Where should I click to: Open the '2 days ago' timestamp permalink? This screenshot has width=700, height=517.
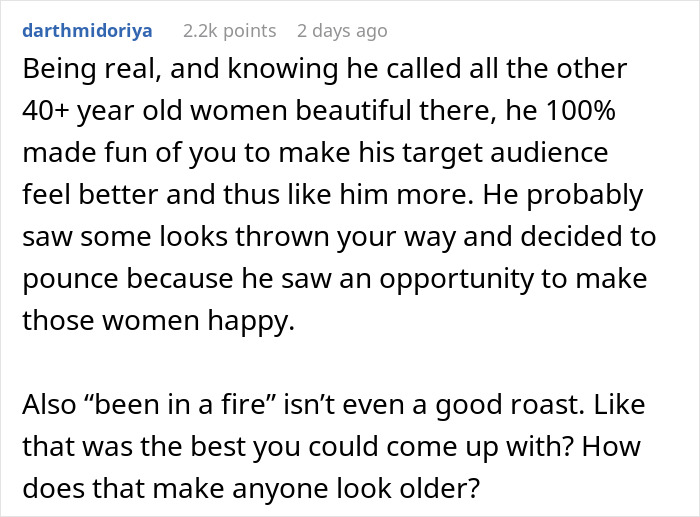point(342,31)
